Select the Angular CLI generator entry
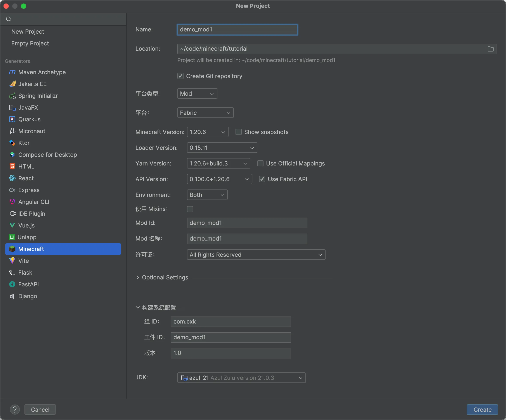The width and height of the screenshot is (506, 420). click(x=63, y=202)
